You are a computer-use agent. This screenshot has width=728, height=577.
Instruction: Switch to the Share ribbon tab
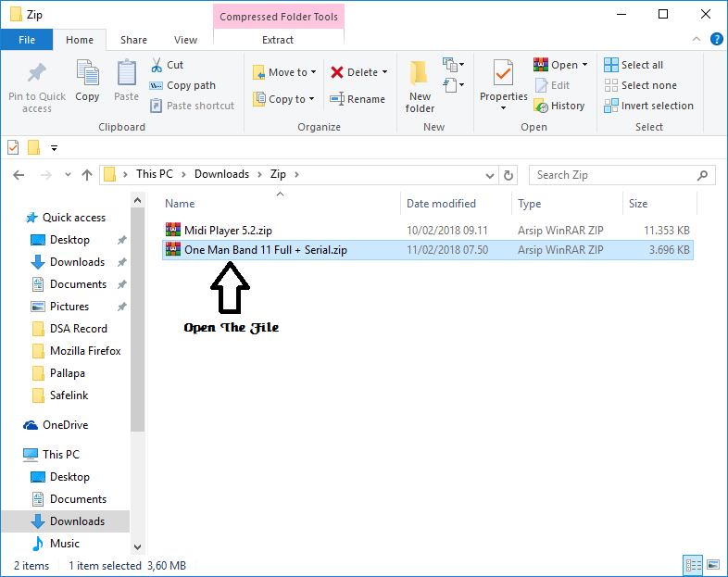(x=133, y=40)
